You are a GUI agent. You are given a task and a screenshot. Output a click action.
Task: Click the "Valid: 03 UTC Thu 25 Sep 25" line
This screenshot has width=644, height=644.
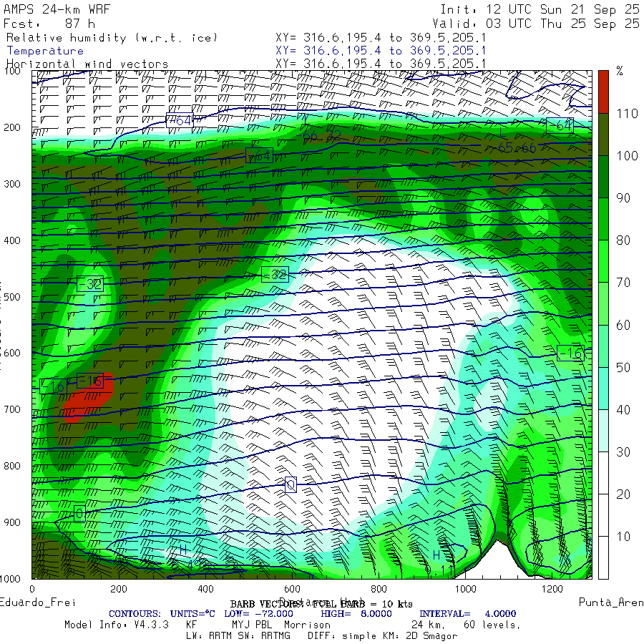click(535, 24)
